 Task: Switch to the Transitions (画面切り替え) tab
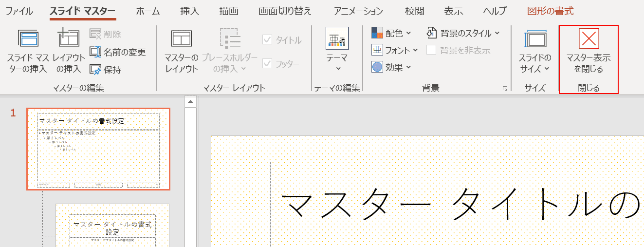(x=285, y=11)
